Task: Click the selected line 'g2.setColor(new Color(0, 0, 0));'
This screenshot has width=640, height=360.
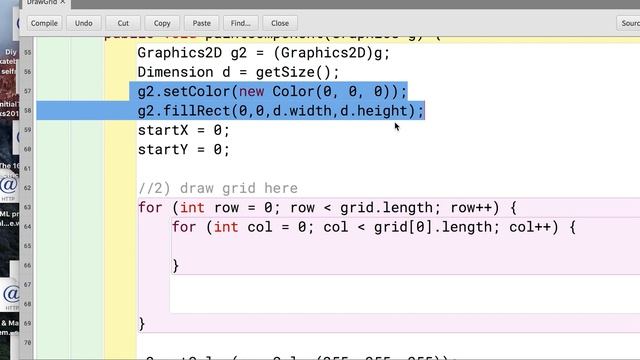Action: pos(272,91)
